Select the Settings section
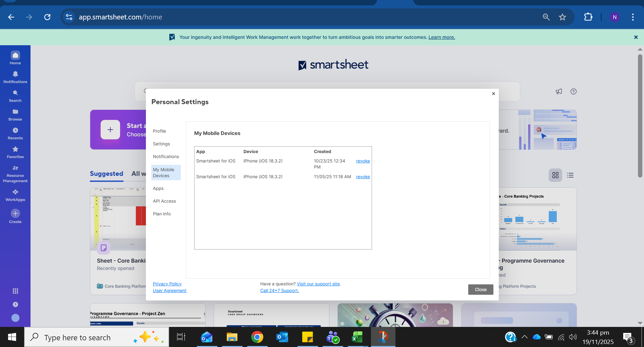644x347 pixels. point(161,144)
